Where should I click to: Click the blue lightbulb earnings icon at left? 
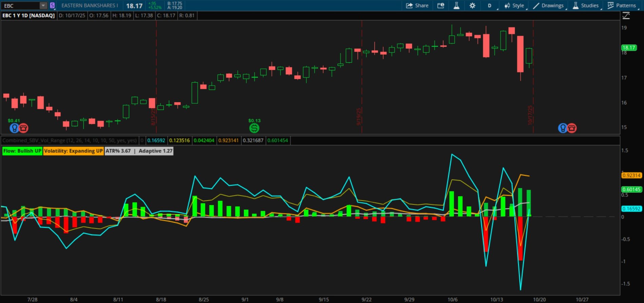pyautogui.click(x=14, y=128)
